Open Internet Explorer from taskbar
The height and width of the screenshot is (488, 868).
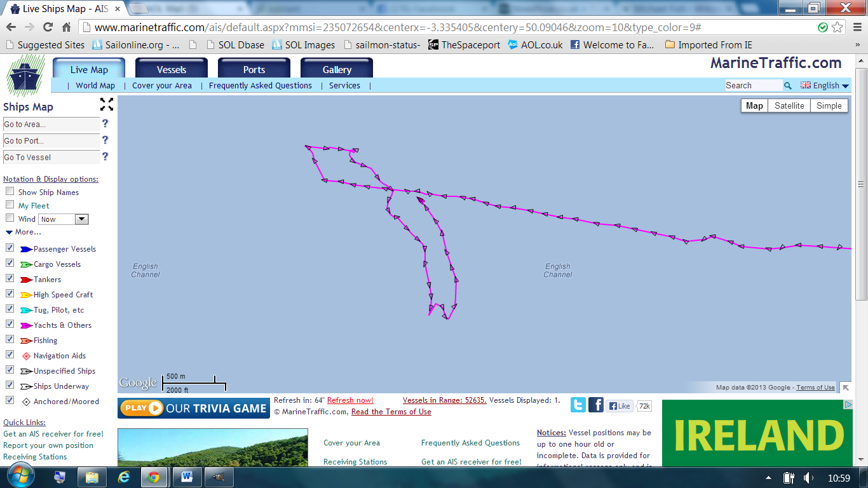[x=123, y=477]
